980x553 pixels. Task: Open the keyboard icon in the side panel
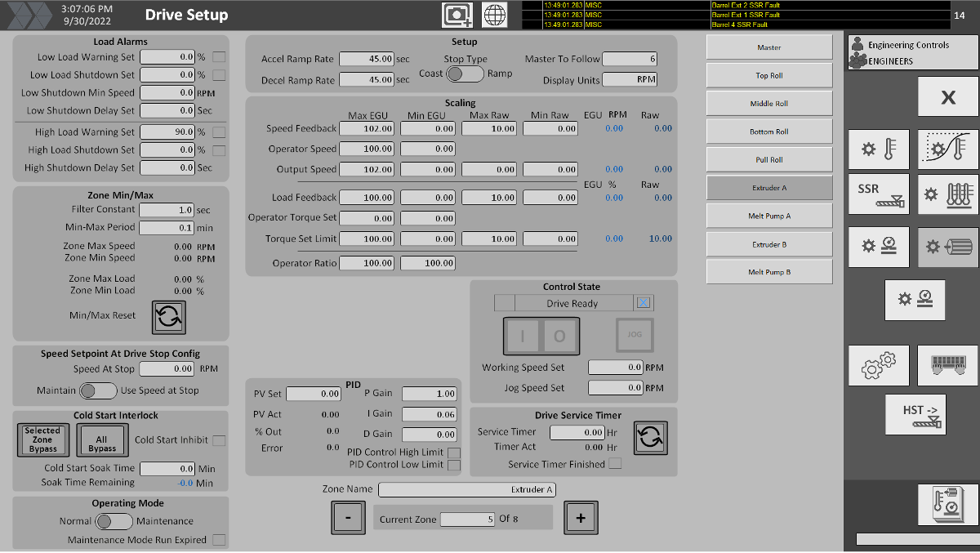point(948,364)
